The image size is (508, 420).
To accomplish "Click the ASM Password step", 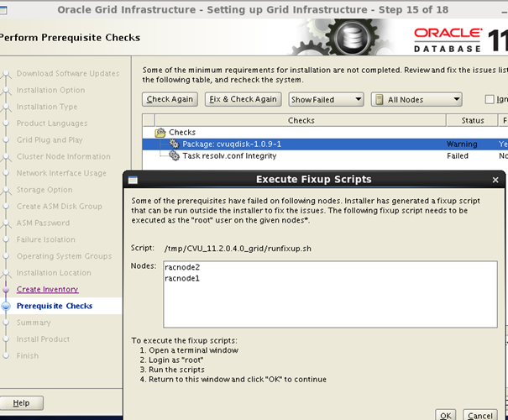I will tap(43, 223).
